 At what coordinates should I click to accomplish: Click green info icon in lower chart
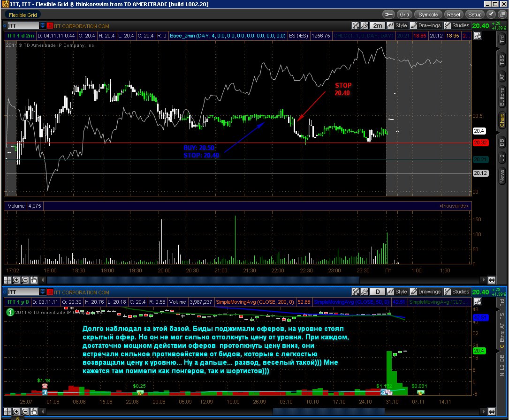pyautogui.click(x=10, y=312)
